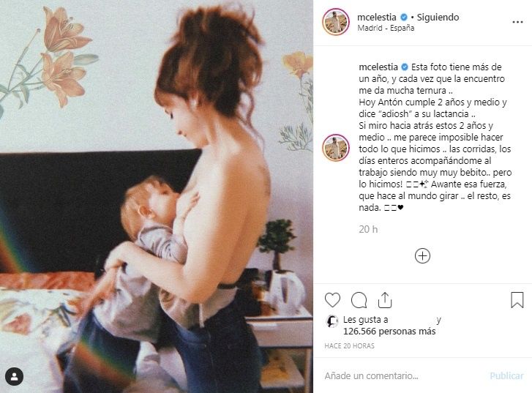Click the '20 h' caption timestamp
Viewport: 532px width, 393px height.
coord(368,229)
